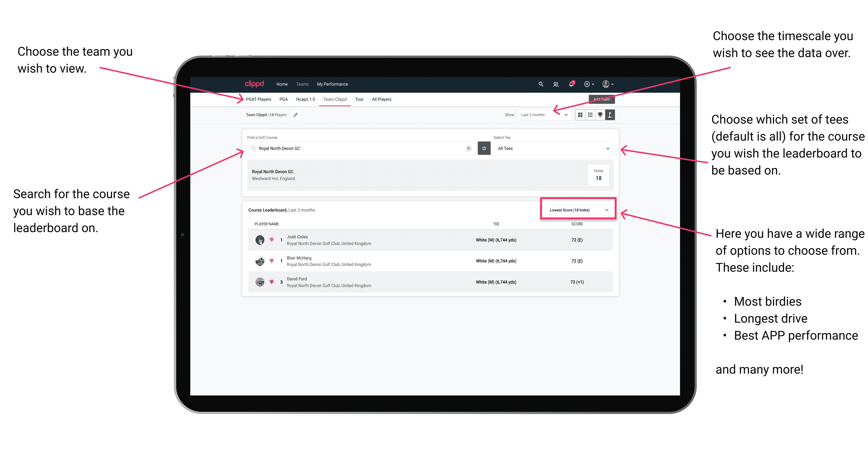Click the star/favorite icon for Royal North Devon

[x=484, y=148]
